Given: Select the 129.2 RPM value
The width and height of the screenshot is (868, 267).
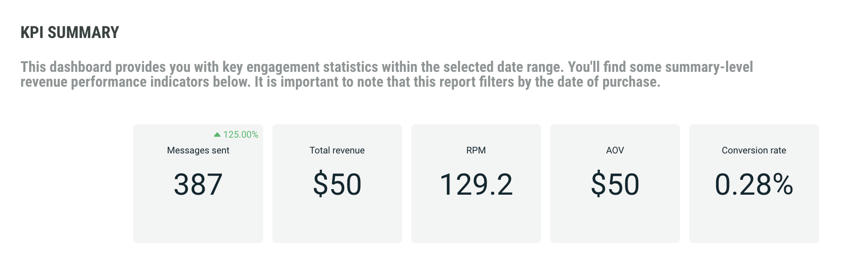Looking at the screenshot, I should 476,184.
